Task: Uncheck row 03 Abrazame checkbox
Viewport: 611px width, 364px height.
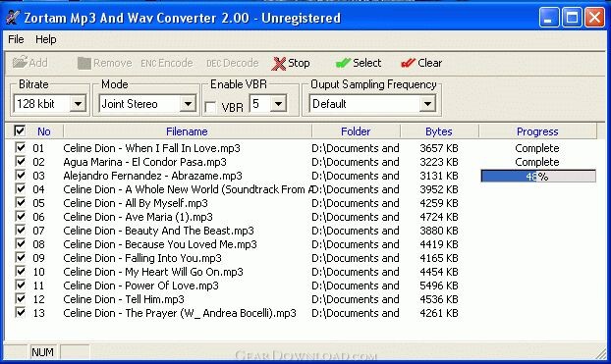Action: [20, 175]
